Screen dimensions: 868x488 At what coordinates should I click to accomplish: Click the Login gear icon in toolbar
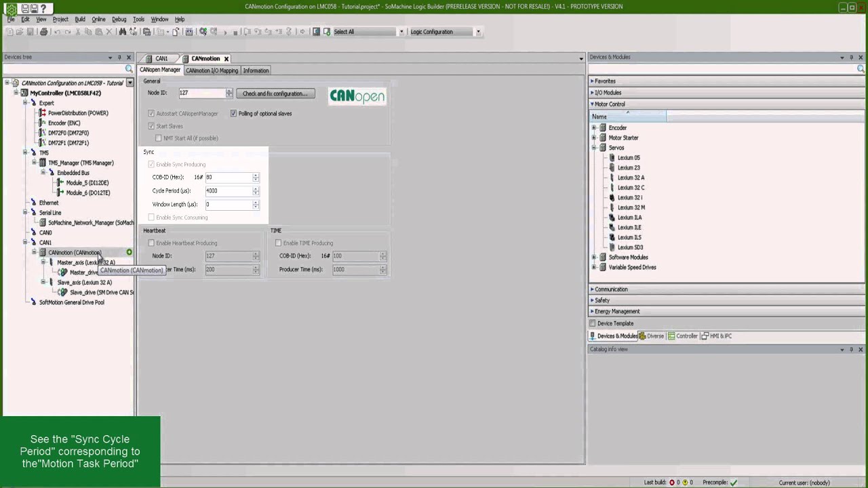point(203,32)
